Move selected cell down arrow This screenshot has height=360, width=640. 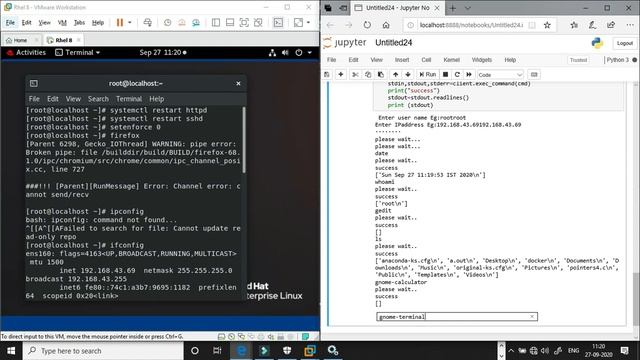408,74
